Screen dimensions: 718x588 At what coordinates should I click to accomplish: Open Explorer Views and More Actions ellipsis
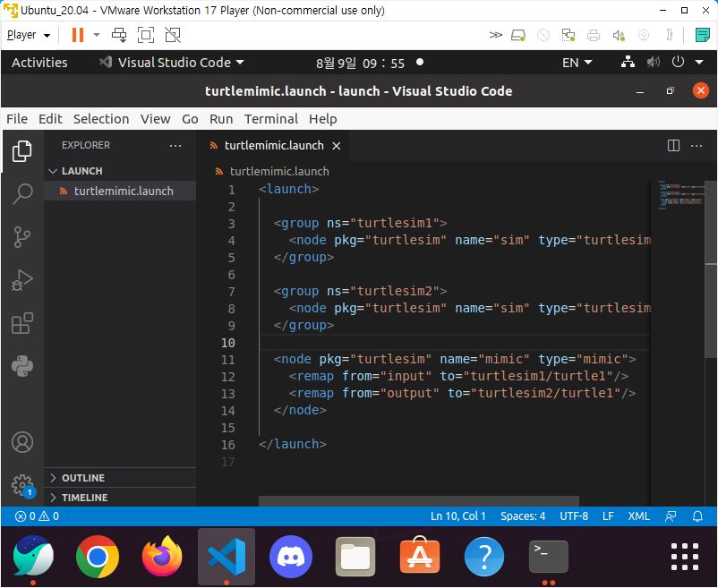tap(175, 146)
